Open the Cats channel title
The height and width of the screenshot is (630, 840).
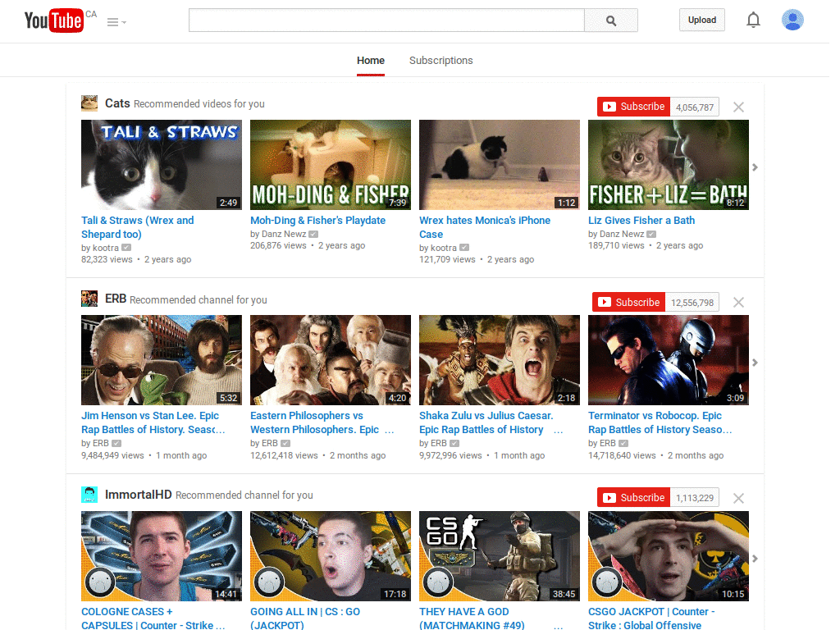117,103
